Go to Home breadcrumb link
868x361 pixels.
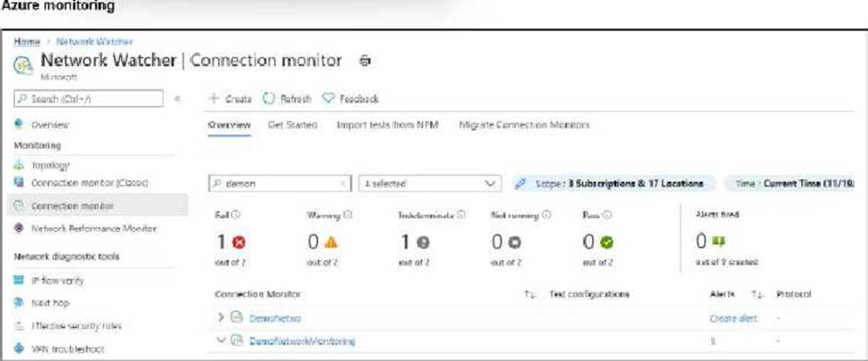pyautogui.click(x=27, y=42)
